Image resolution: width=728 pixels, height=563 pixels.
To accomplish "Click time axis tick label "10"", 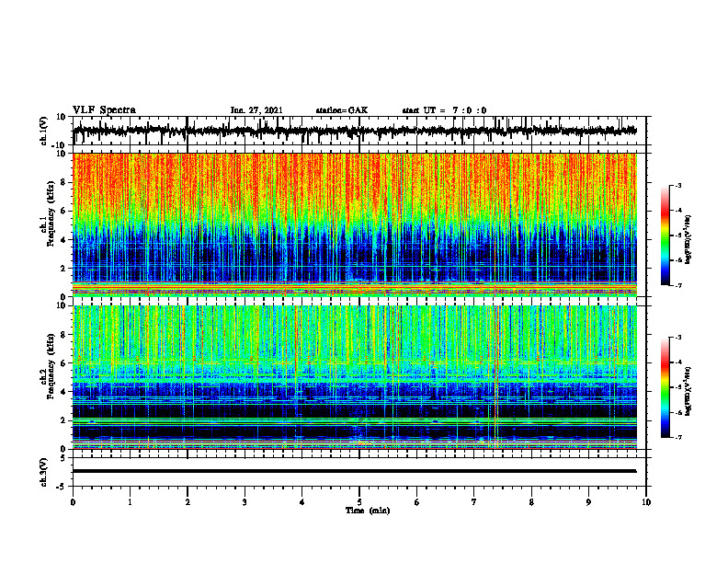I will pyautogui.click(x=646, y=502).
